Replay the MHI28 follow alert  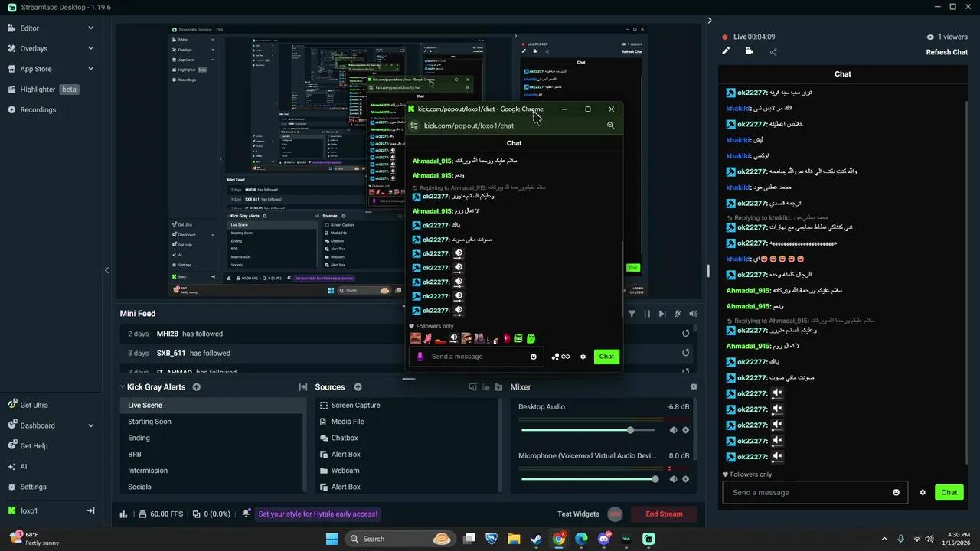tap(685, 334)
